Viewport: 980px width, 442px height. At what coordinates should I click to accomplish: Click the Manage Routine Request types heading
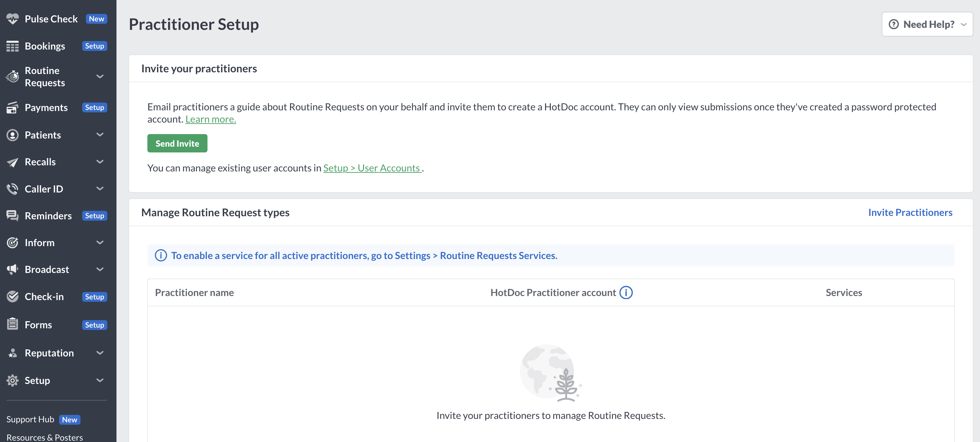pos(215,212)
